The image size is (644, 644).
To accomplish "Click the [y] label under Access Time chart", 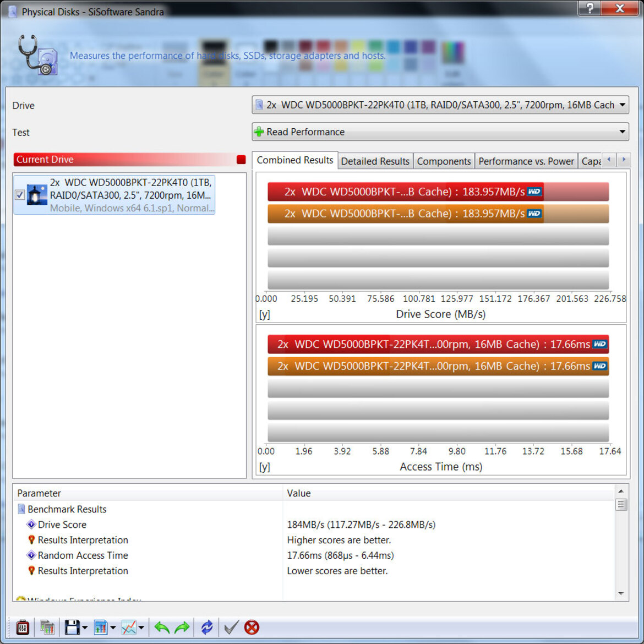I will [265, 467].
